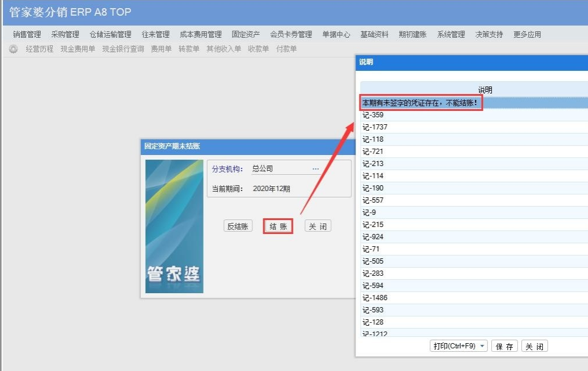This screenshot has width=588, height=371.
Task: Select the row 记-71
Action: pos(474,249)
